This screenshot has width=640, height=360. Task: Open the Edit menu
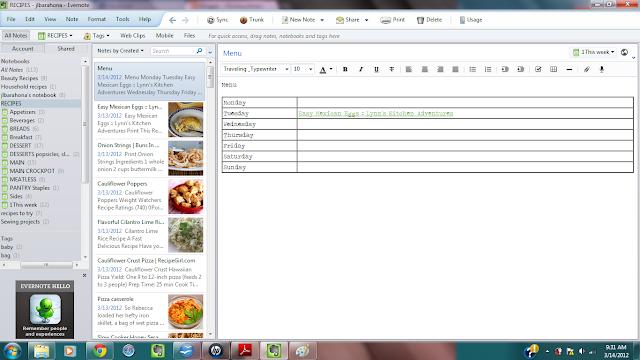30,19
